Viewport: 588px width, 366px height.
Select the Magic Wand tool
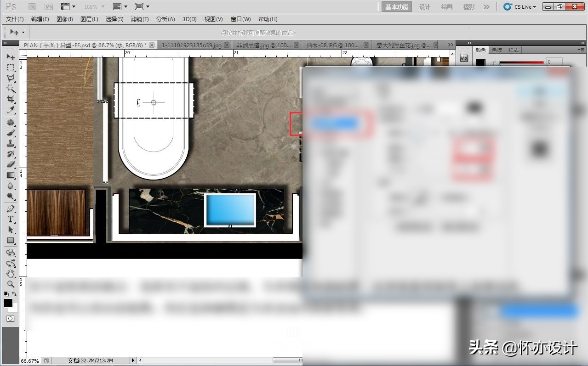coord(11,88)
